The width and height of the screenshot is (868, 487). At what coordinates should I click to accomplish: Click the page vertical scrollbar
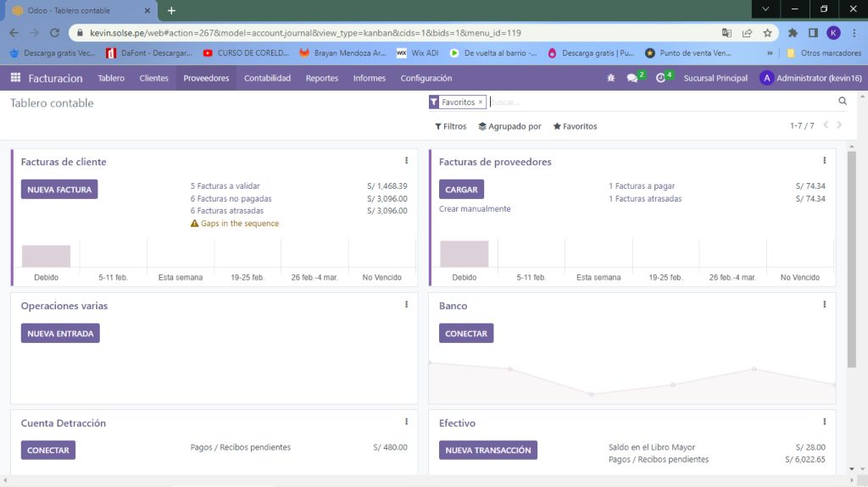tap(852, 254)
